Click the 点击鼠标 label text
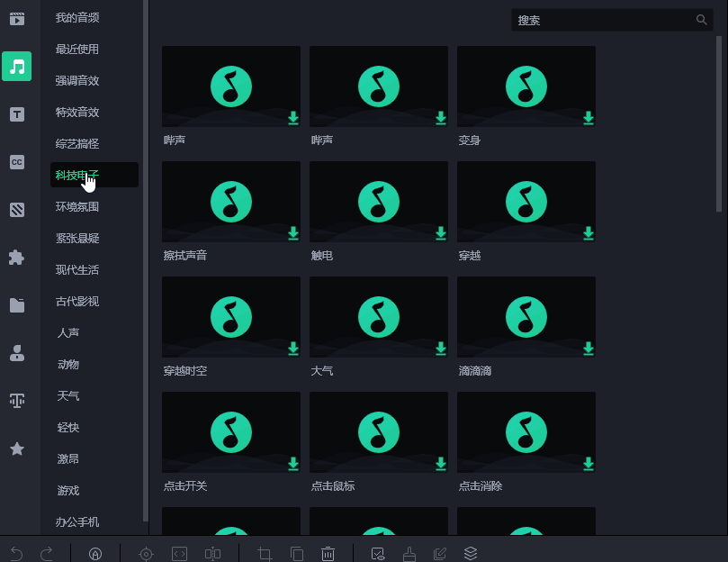728x562 pixels. [x=333, y=485]
